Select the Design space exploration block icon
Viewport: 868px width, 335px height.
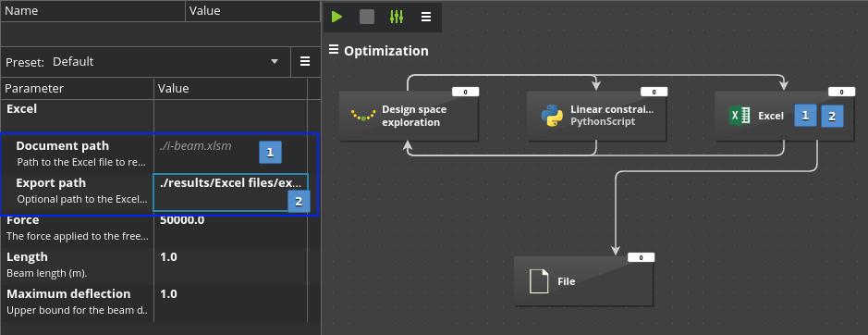(363, 116)
